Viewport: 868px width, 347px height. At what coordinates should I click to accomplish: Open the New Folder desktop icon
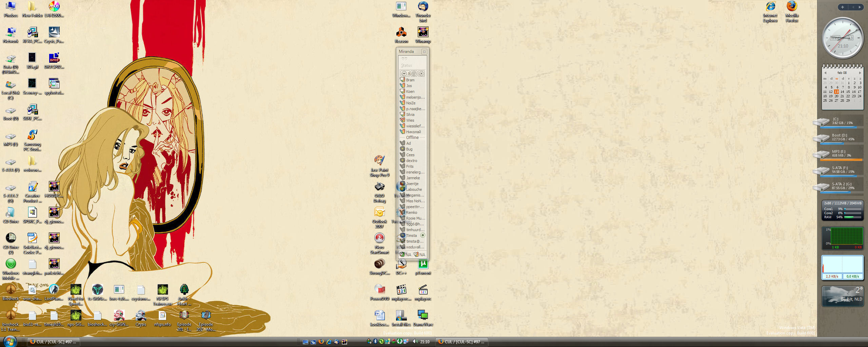(32, 9)
